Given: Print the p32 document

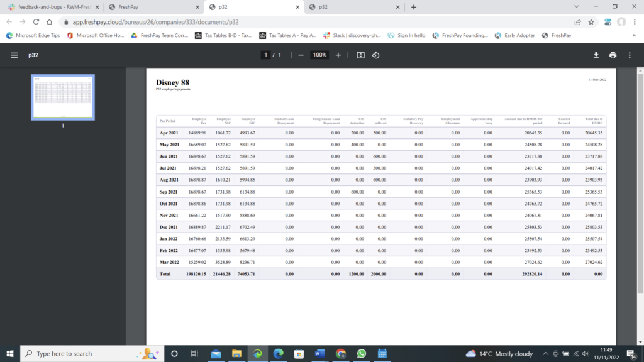Looking at the screenshot, I should pos(613,55).
